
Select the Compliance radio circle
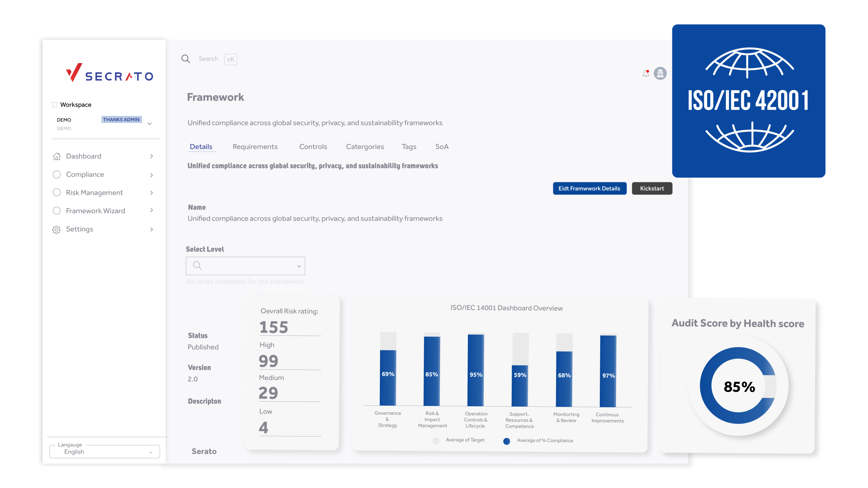pyautogui.click(x=57, y=175)
